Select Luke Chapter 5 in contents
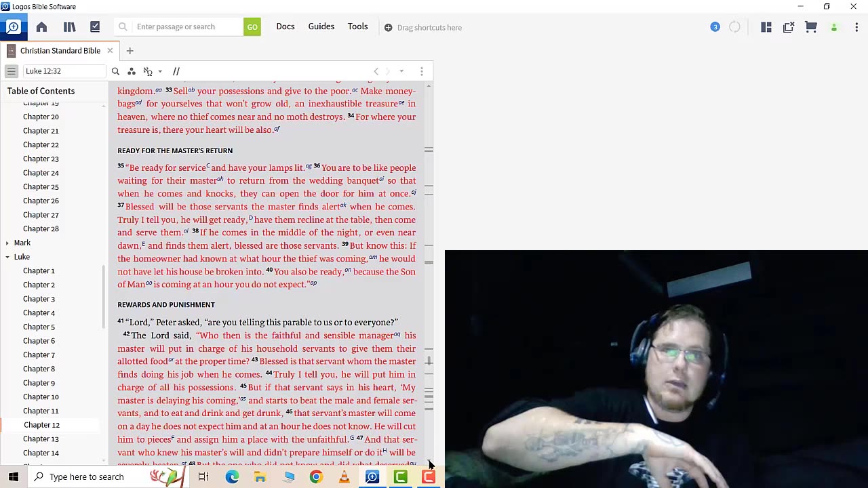The width and height of the screenshot is (868, 488). (39, 327)
